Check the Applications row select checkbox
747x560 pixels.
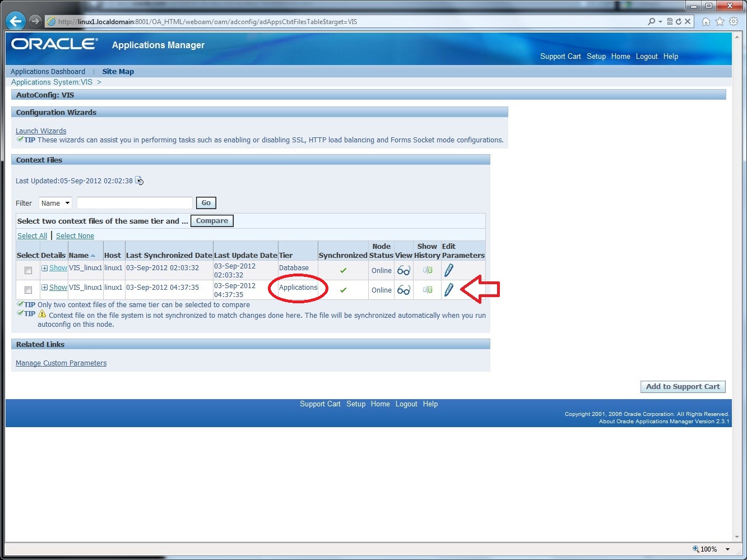(x=28, y=290)
